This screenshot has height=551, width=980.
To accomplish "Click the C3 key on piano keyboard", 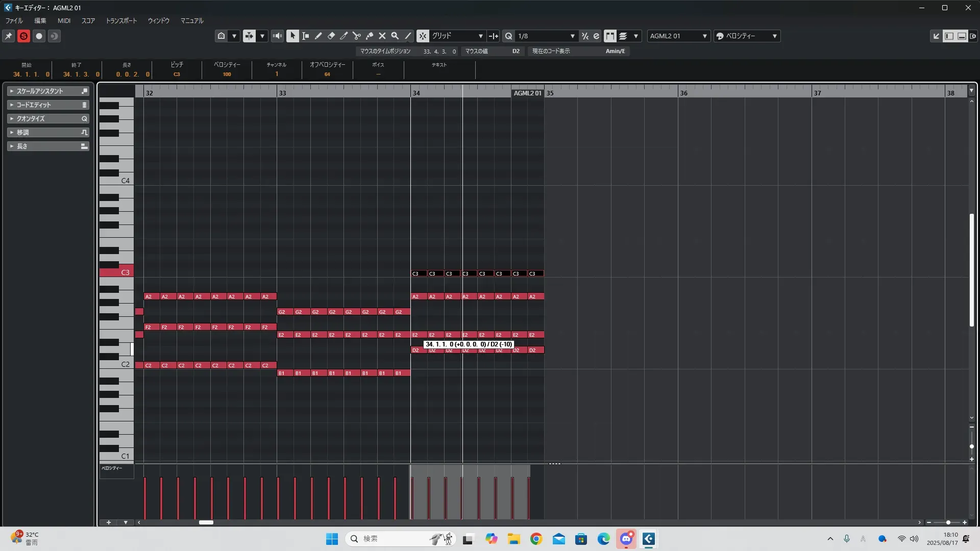I will tap(116, 272).
